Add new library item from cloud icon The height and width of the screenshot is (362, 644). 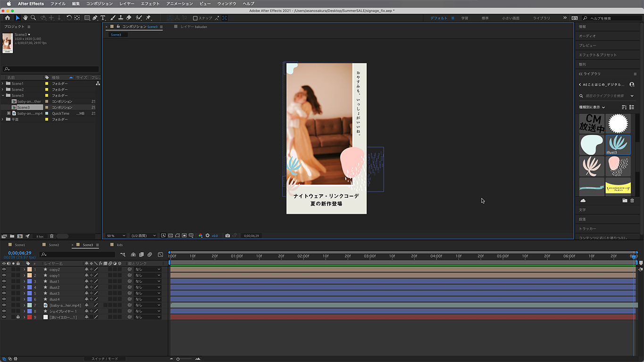coord(583,200)
